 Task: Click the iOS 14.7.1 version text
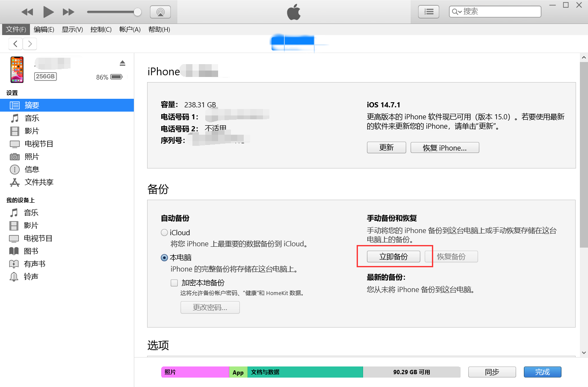(x=384, y=105)
